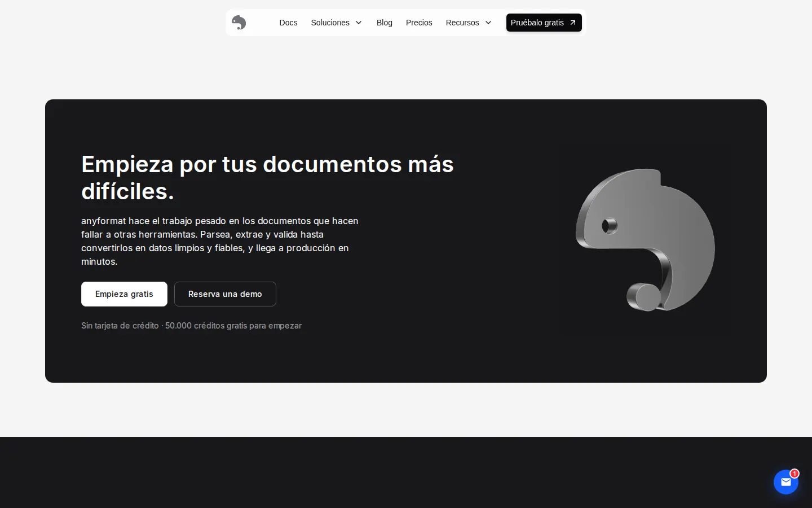Expand the Recursos dropdown chevron
This screenshot has height=508, width=812.
pyautogui.click(x=488, y=23)
